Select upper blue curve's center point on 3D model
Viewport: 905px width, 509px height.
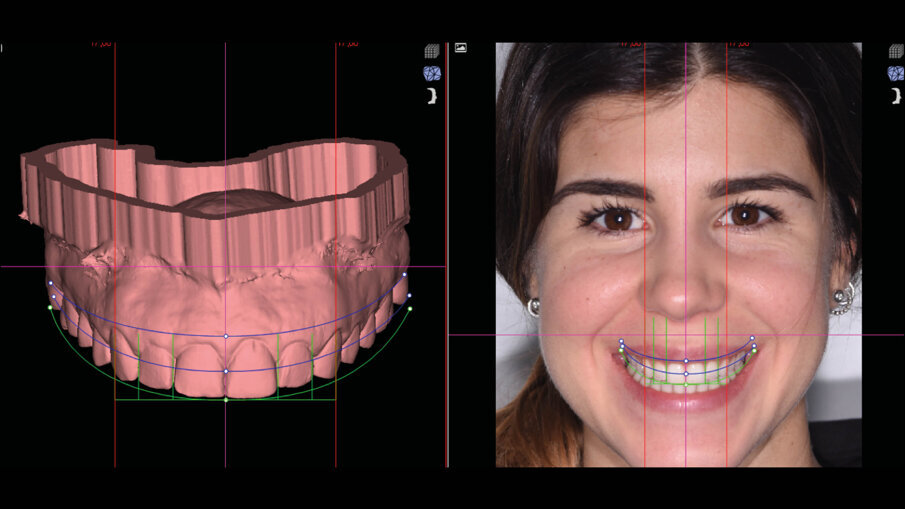(226, 336)
